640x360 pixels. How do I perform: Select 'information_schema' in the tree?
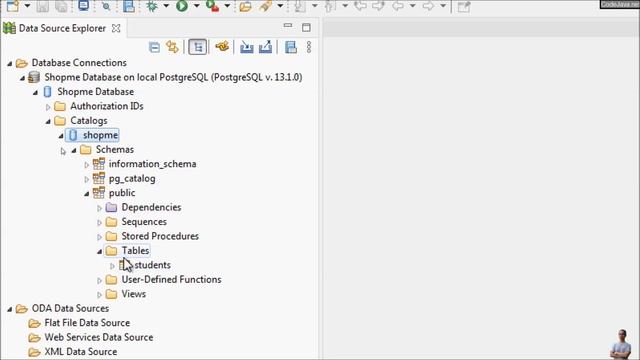click(x=152, y=164)
